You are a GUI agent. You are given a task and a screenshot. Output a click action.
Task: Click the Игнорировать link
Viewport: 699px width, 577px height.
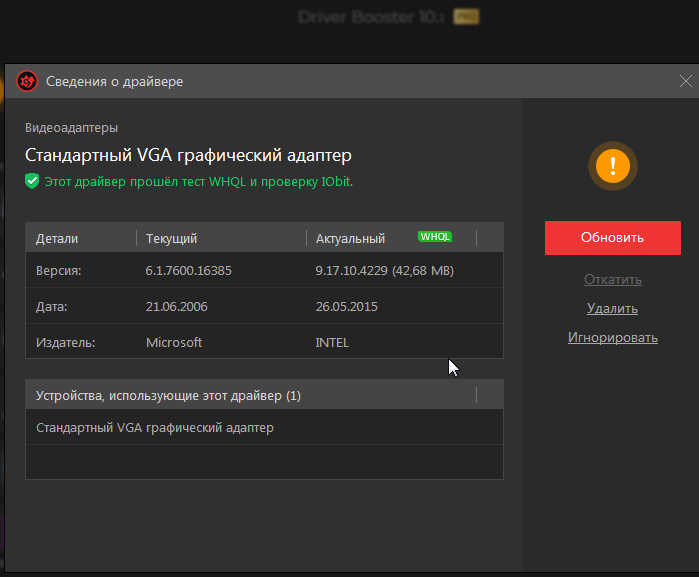[613, 338]
